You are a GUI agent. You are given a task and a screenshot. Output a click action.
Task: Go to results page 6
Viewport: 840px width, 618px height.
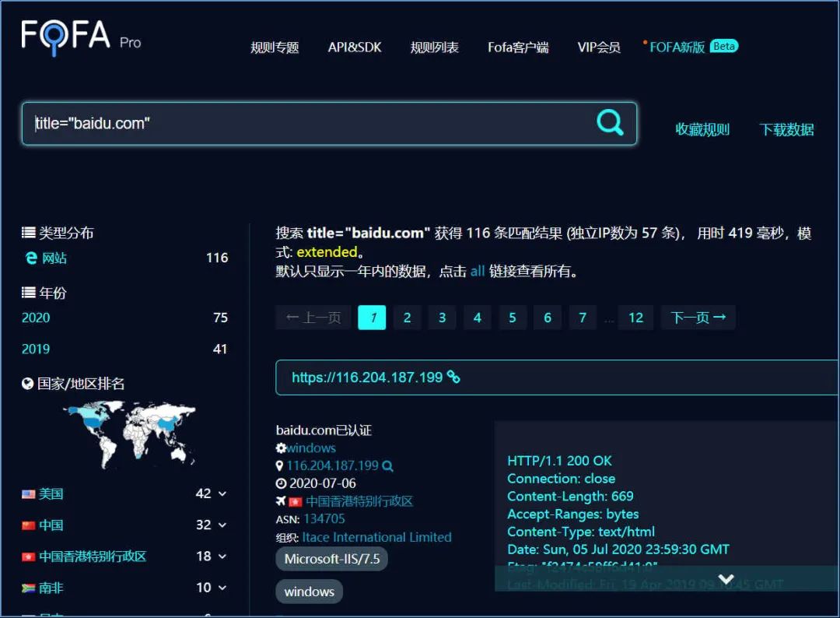548,318
